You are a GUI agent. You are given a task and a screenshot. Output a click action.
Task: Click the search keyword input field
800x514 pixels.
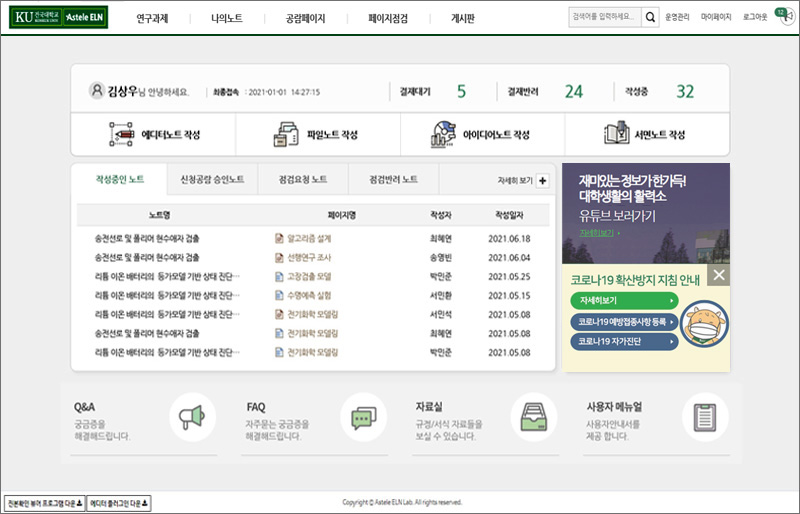point(604,17)
